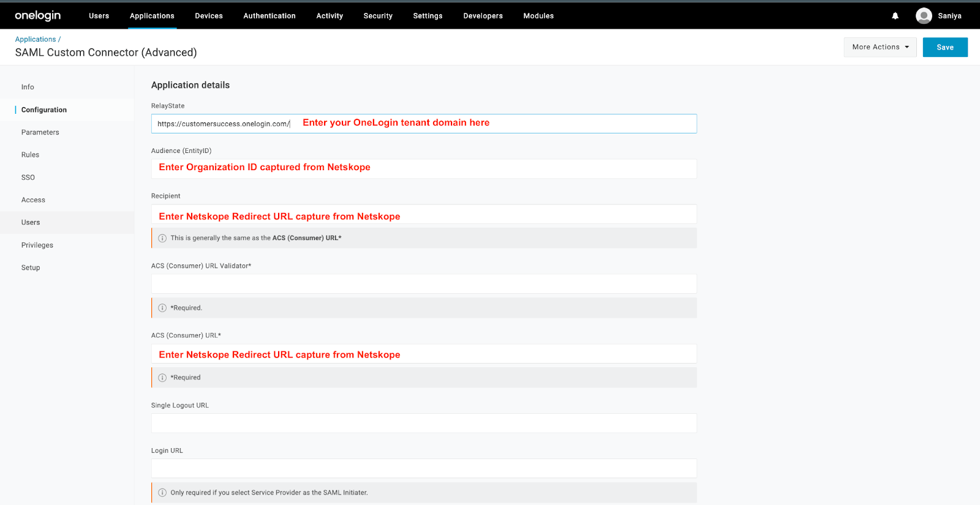
Task: Open the notifications bell
Action: coord(895,16)
